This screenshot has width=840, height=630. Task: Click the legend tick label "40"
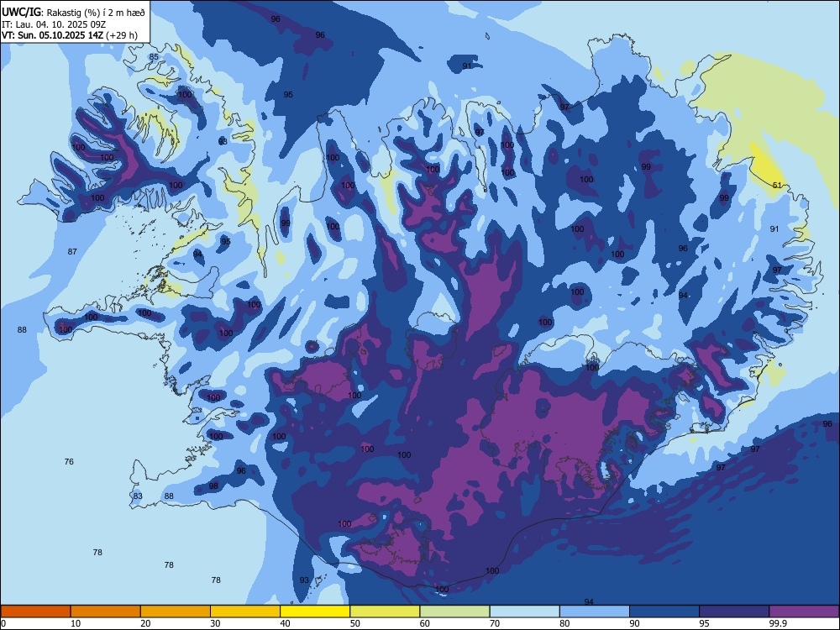click(x=285, y=623)
